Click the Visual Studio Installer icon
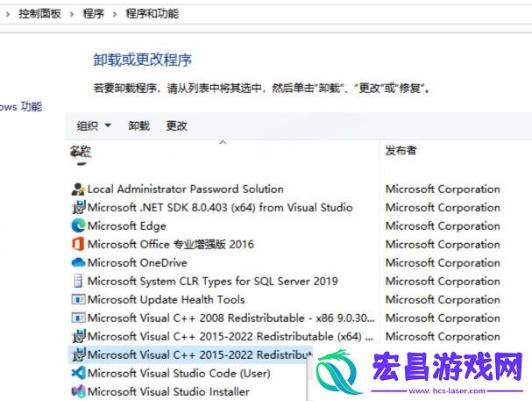532x401 pixels. click(78, 391)
